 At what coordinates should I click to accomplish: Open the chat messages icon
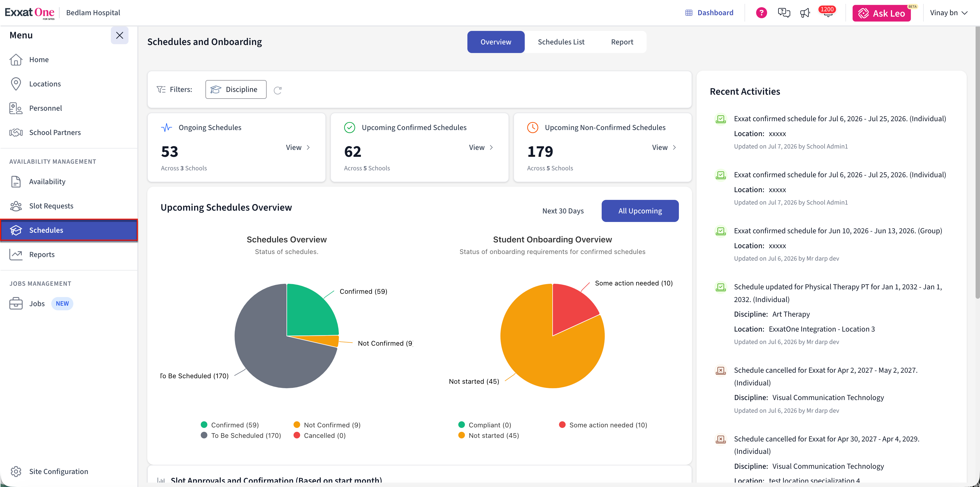[784, 13]
